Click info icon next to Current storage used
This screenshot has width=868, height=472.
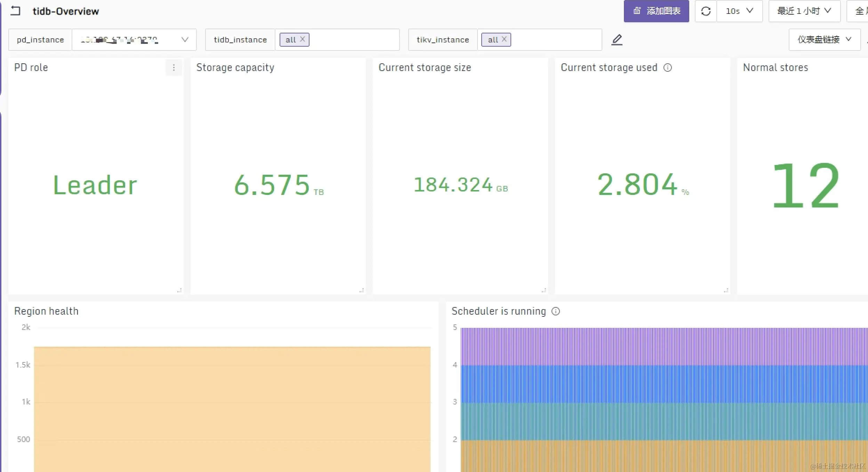[x=667, y=68]
